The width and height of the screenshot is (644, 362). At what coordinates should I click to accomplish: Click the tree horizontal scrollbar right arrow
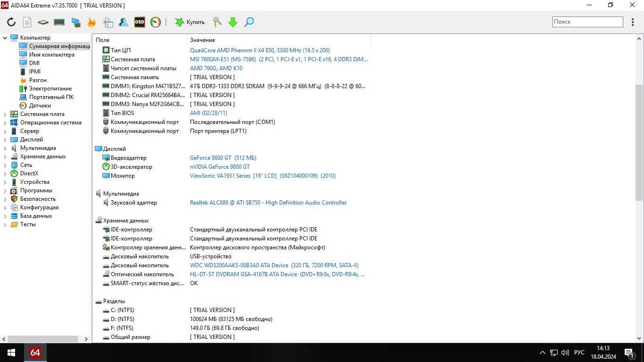(86, 339)
